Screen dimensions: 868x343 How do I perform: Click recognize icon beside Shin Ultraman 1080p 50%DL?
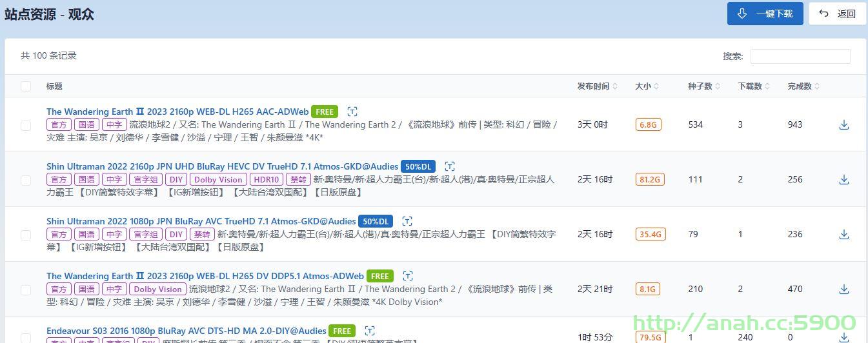[407, 221]
